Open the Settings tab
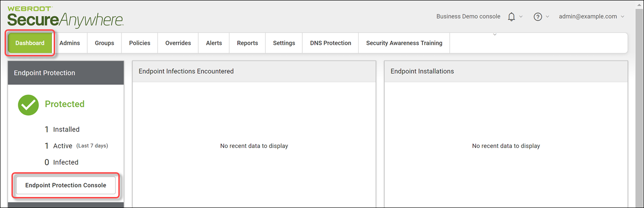 (x=284, y=43)
